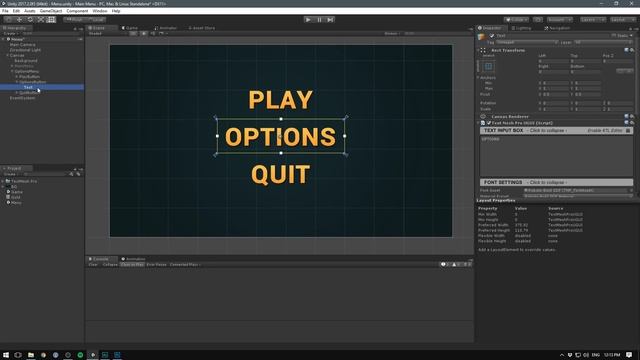Select Main Camera in Hierarchy
This screenshot has height=360, width=640.
[22, 44]
